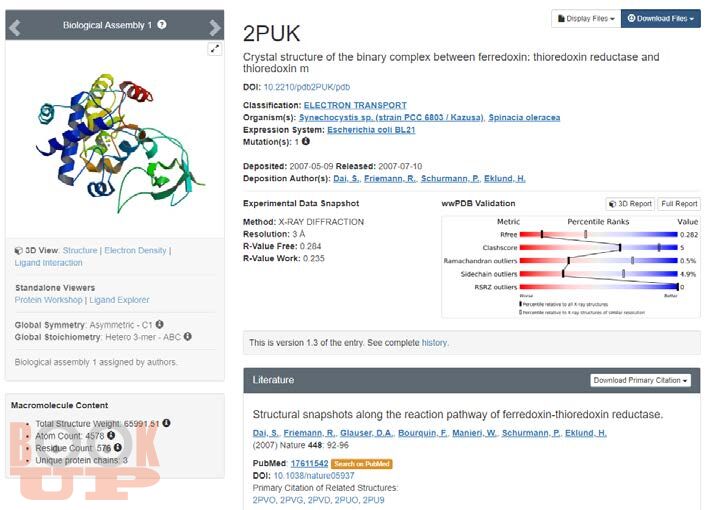Open the 3D Report button
The width and height of the screenshot is (707, 510).
630,204
